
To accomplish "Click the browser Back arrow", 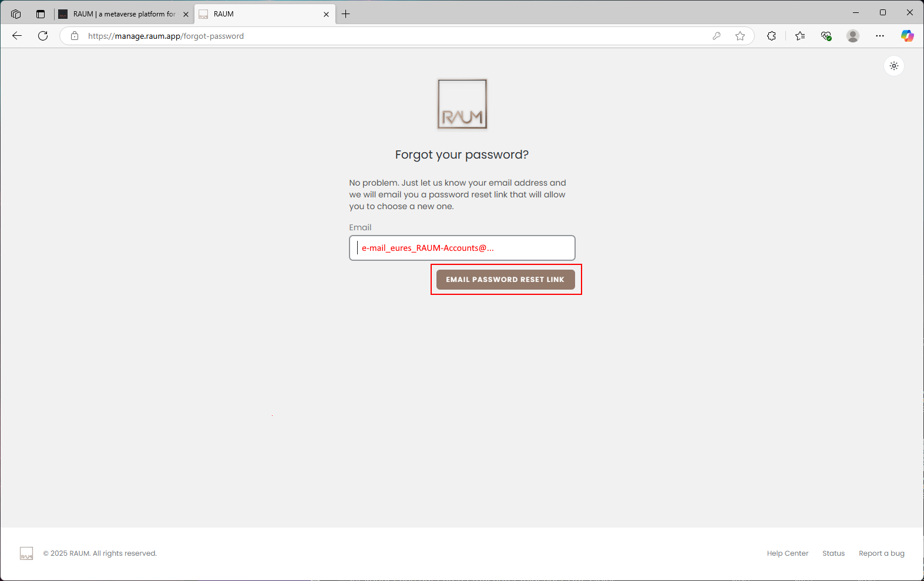I will click(x=17, y=36).
